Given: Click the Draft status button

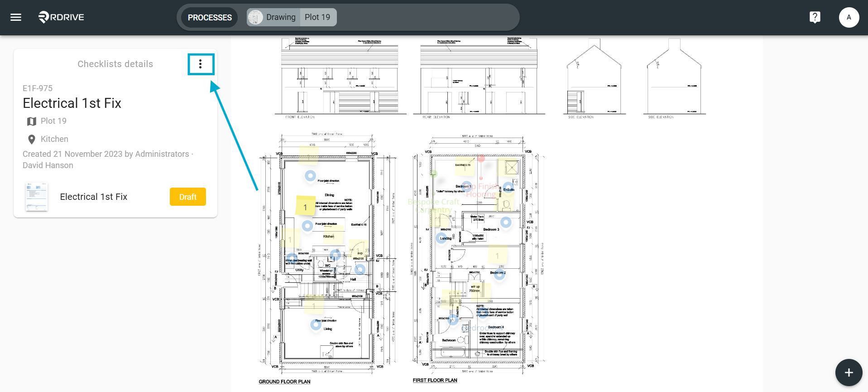Looking at the screenshot, I should point(188,197).
